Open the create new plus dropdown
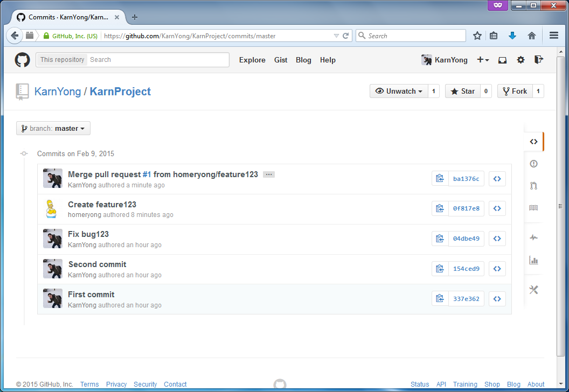Screen dimensions: 569x392 (483, 60)
